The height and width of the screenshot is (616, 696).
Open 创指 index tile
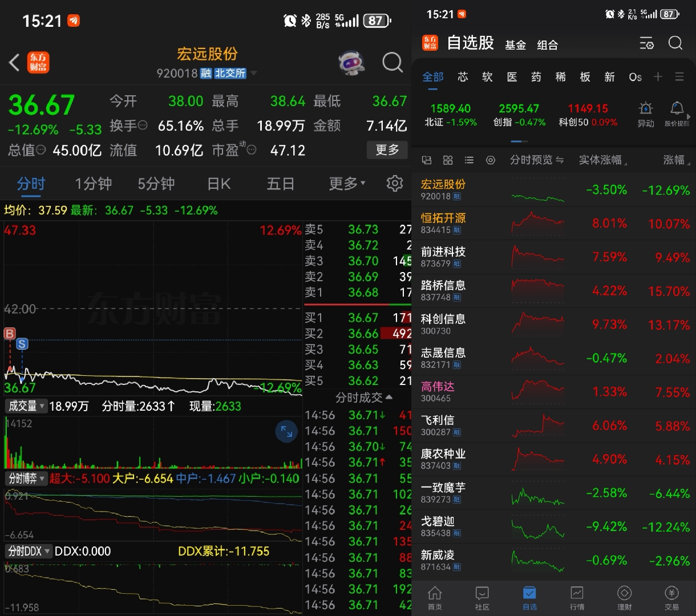click(519, 115)
